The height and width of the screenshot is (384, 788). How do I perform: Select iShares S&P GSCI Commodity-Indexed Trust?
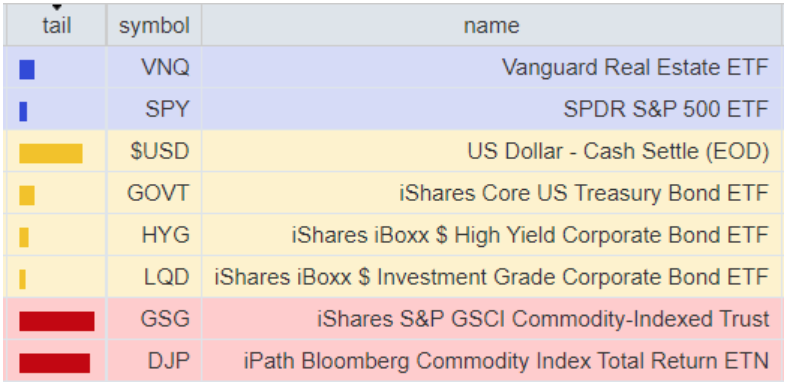click(x=543, y=319)
